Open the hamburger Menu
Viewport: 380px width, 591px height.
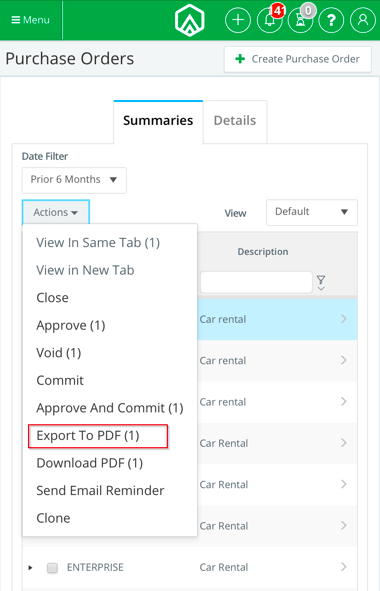tap(31, 20)
